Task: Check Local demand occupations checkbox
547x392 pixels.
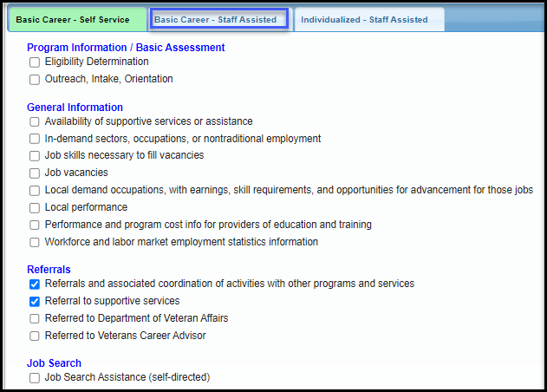Action: (x=35, y=191)
